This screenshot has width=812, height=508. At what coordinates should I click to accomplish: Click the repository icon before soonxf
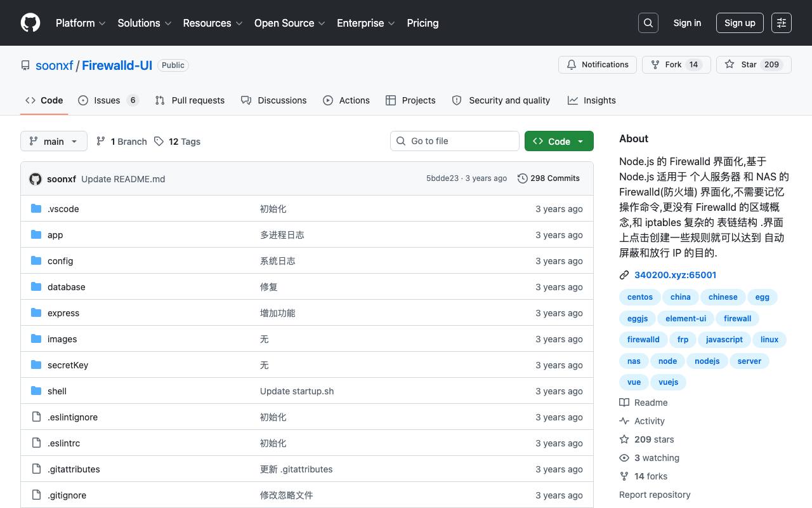[25, 65]
